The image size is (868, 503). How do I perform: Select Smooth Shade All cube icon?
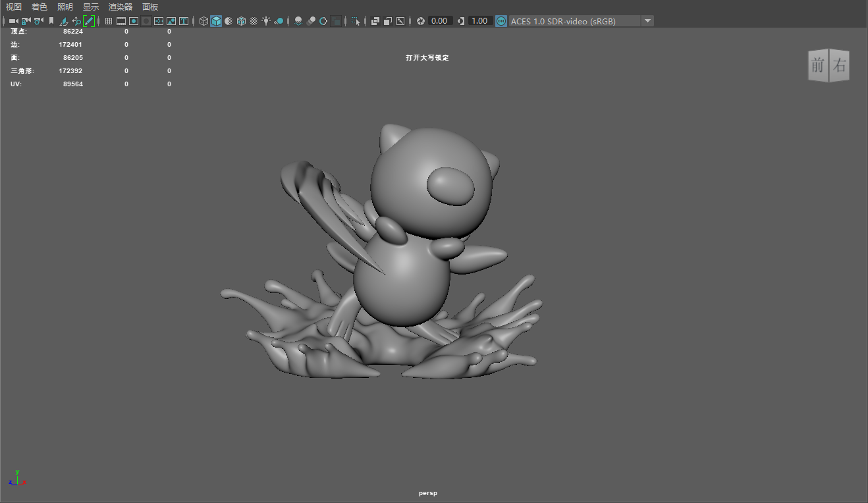click(216, 21)
